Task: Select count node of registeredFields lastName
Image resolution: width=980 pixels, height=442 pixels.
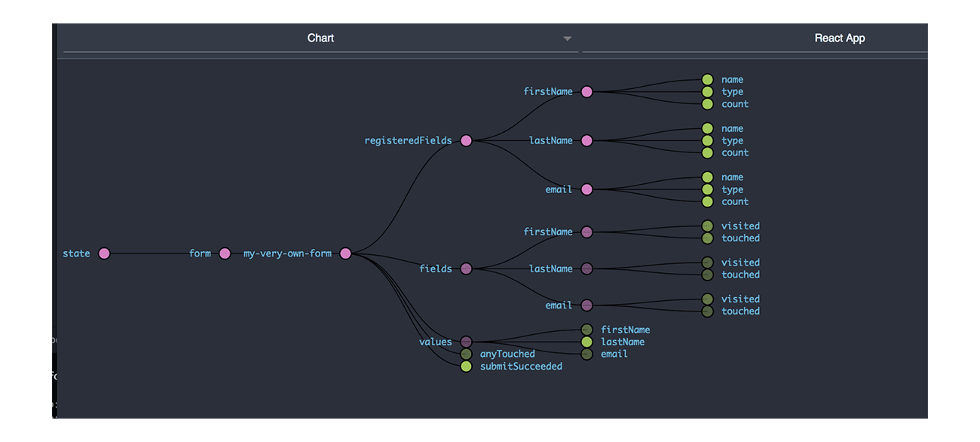Action: (x=707, y=152)
